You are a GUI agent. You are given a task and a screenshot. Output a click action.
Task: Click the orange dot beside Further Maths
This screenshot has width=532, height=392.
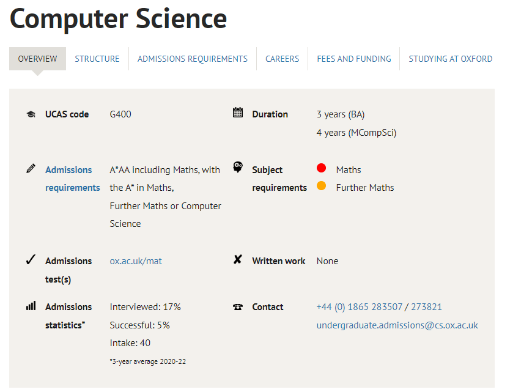pyautogui.click(x=322, y=187)
